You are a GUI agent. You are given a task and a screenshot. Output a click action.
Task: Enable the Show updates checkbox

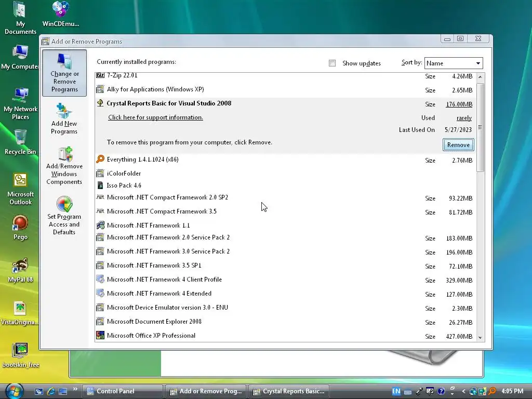[x=332, y=63]
